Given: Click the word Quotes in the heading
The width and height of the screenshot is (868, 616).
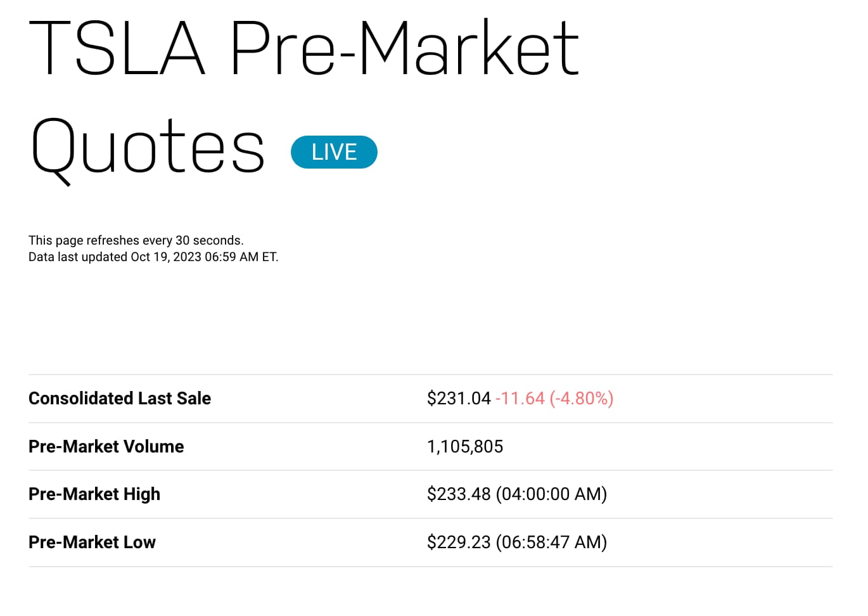Looking at the screenshot, I should [147, 148].
